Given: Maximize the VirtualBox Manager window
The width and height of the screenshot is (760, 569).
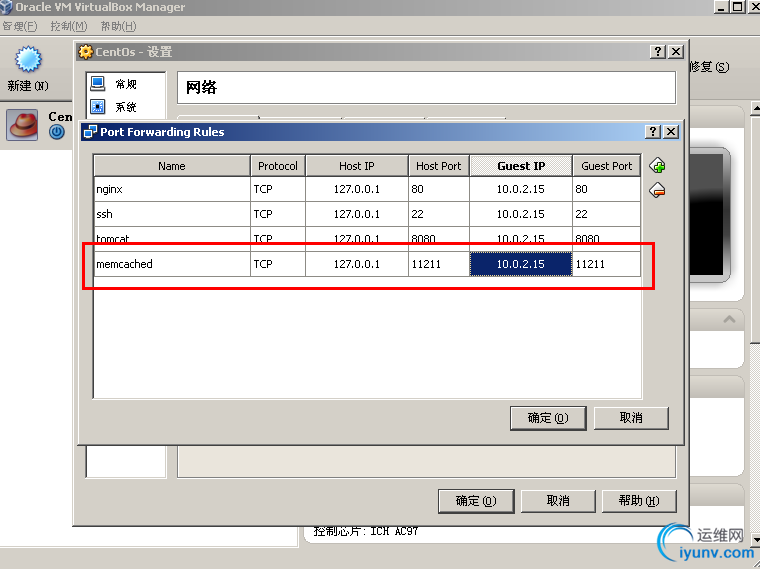Looking at the screenshot, I should (738, 7).
